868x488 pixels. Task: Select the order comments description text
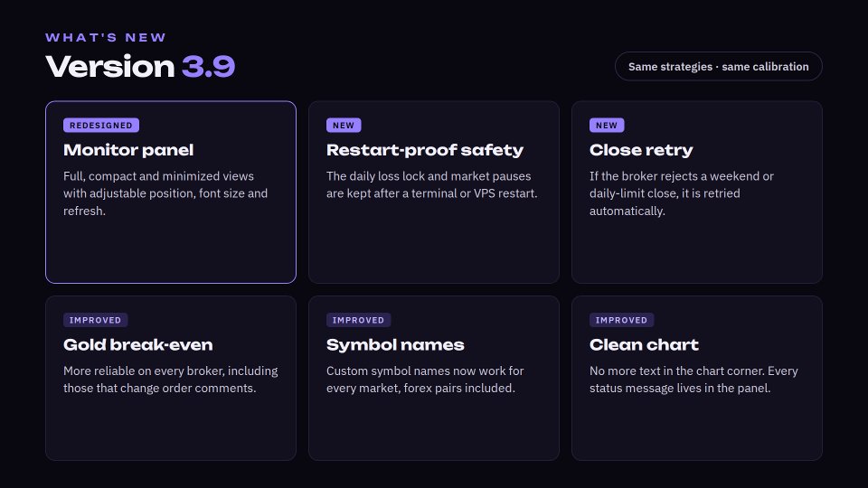pos(171,380)
